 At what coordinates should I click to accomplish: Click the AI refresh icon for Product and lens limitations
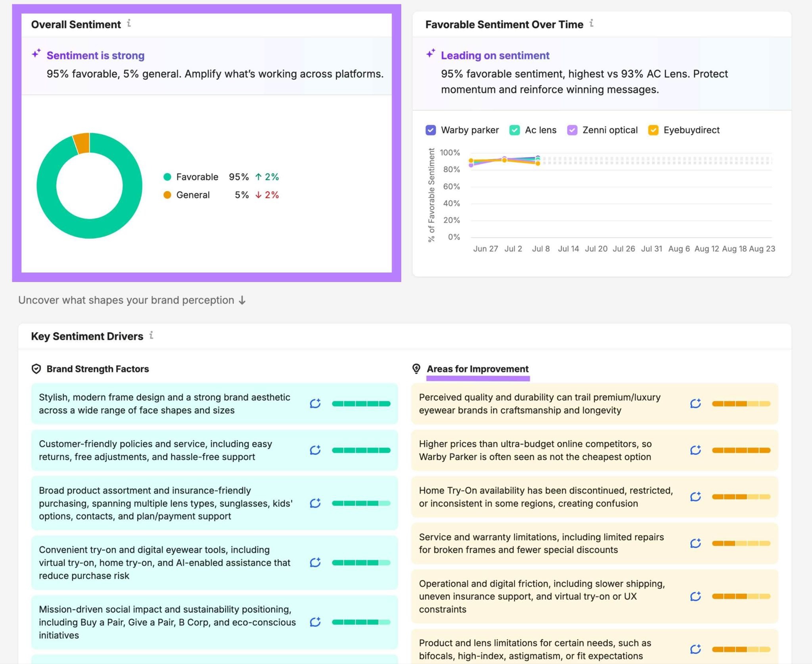[x=695, y=649]
